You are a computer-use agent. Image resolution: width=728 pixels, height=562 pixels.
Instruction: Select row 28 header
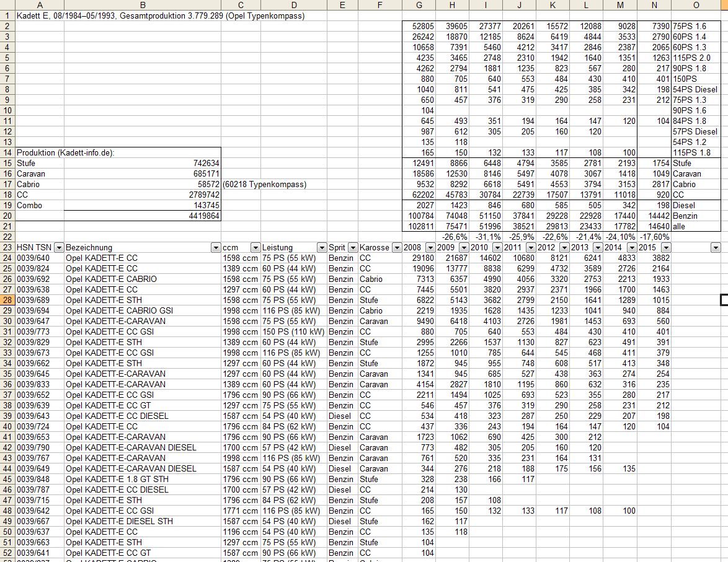[7, 300]
